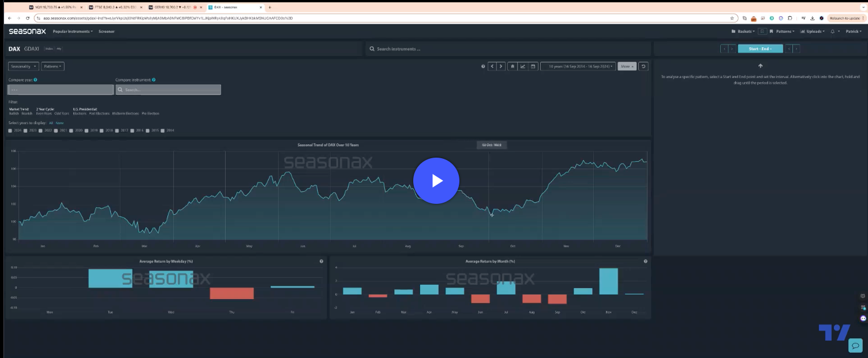Click the Average Return by Weekday help icon
Screen dimensions: 868x358
pos(321,262)
